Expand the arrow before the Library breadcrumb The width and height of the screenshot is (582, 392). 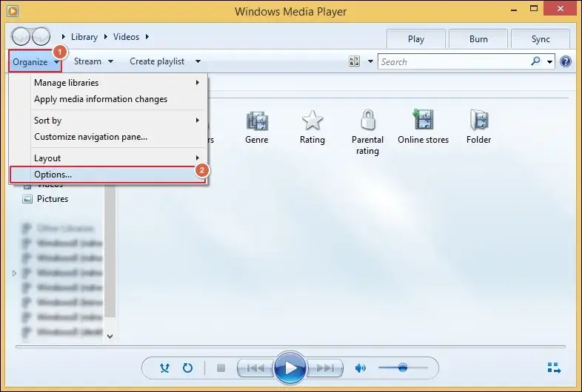click(x=64, y=37)
